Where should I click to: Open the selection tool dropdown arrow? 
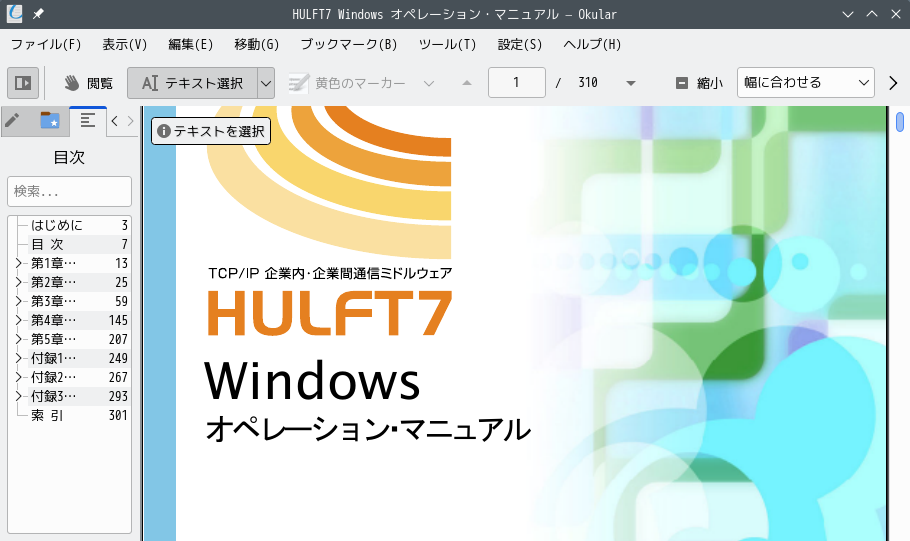click(266, 83)
